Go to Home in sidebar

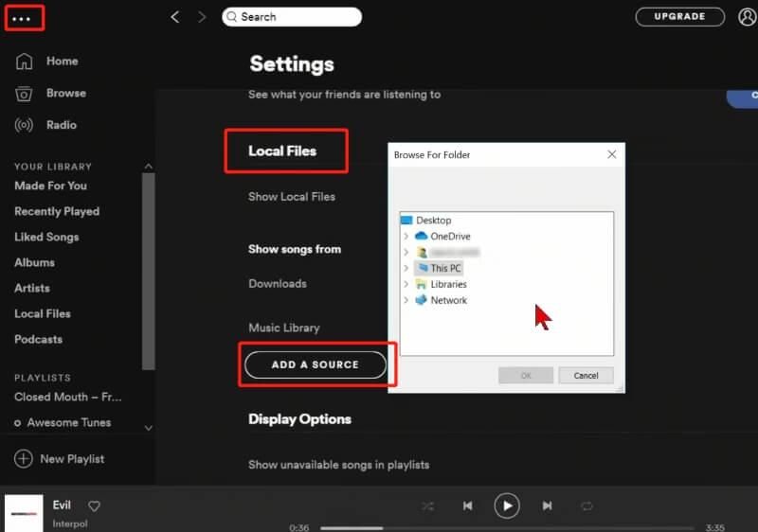tap(62, 62)
